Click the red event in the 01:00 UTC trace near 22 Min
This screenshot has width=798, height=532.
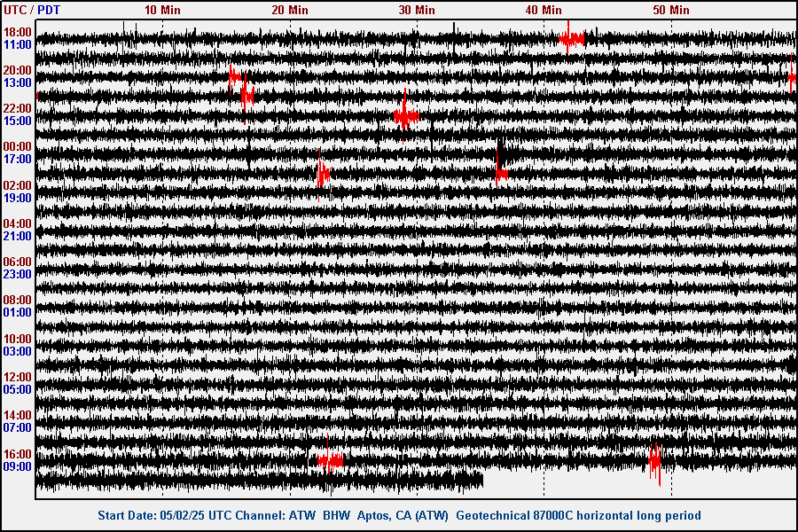323,174
